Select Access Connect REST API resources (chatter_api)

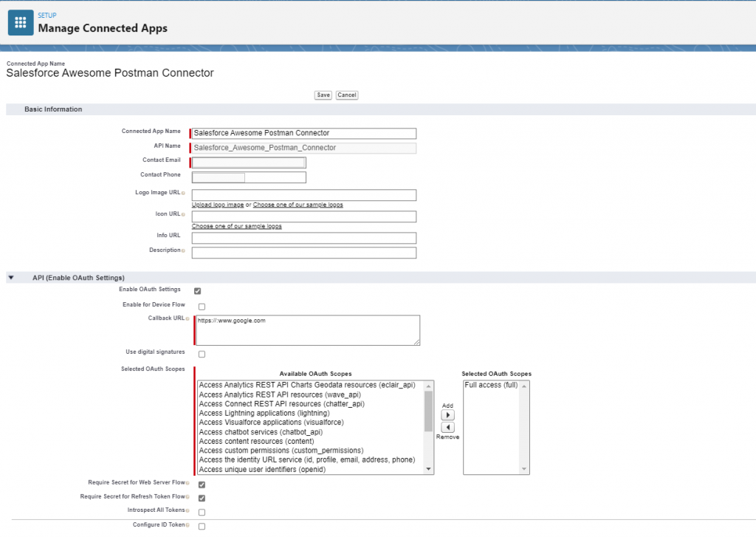tap(281, 404)
